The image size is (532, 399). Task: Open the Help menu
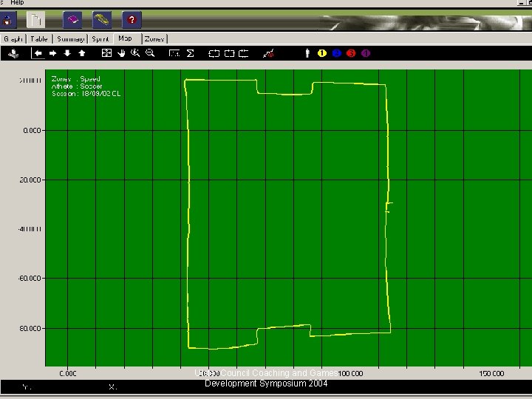click(x=17, y=2)
